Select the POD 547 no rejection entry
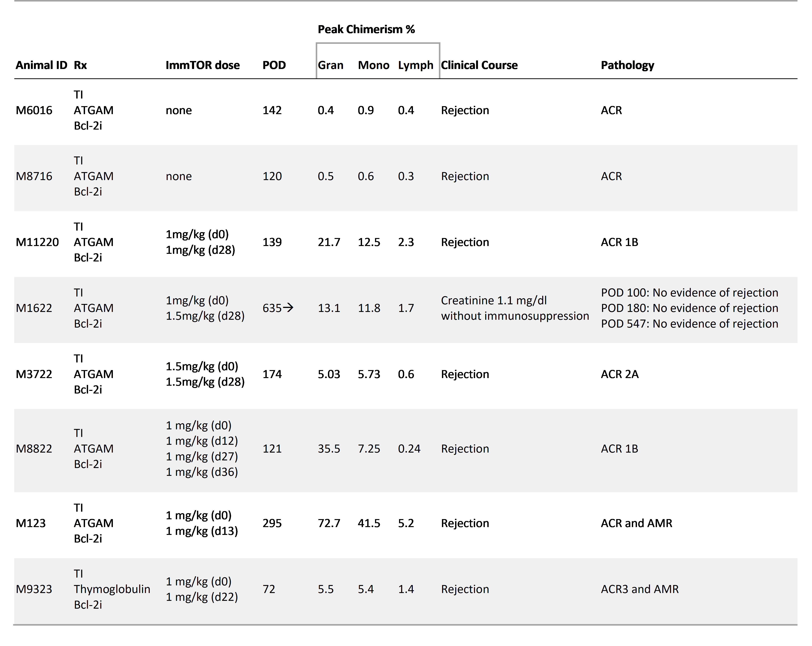Screen dimensions: 812x646 pos(689,323)
